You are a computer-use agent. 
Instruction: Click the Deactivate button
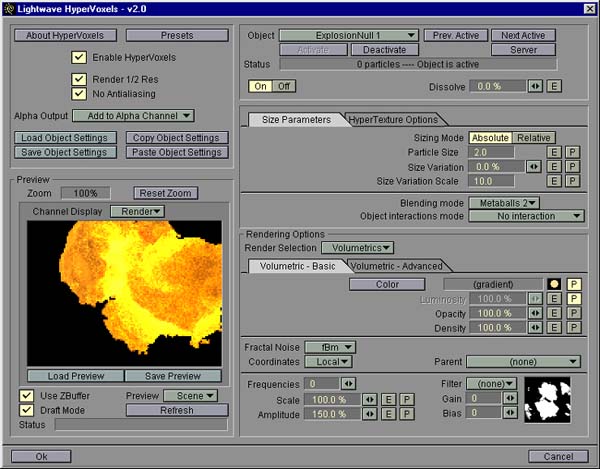(x=385, y=50)
